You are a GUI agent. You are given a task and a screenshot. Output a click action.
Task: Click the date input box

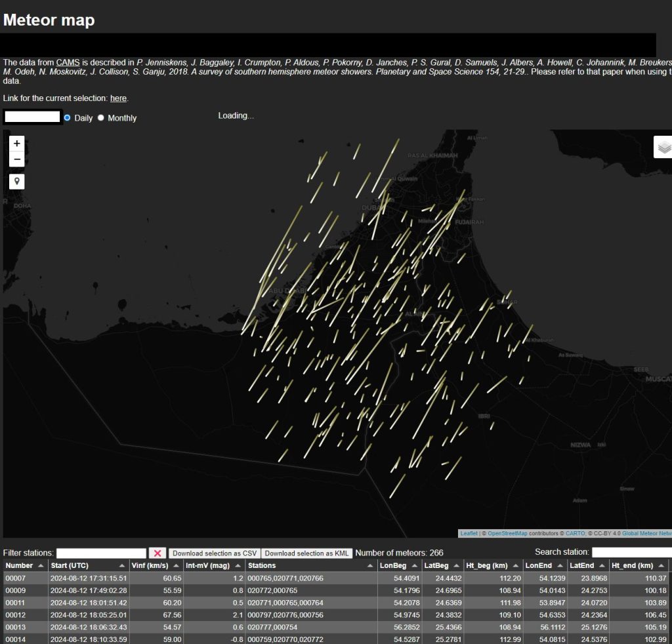click(33, 117)
